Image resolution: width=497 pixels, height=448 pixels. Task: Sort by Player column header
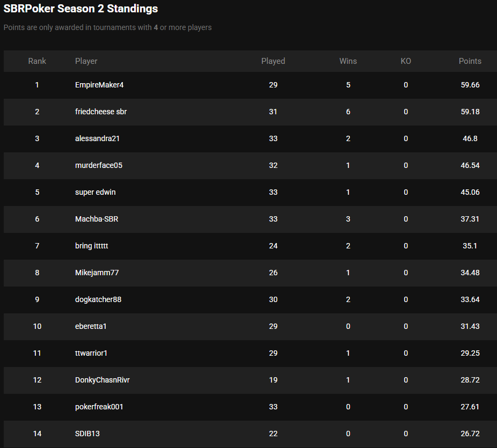tap(86, 61)
